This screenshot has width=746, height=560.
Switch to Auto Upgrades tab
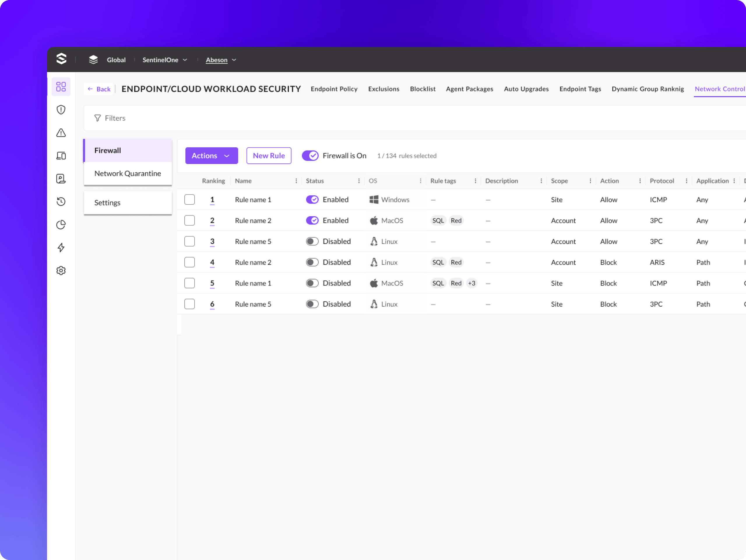526,89
